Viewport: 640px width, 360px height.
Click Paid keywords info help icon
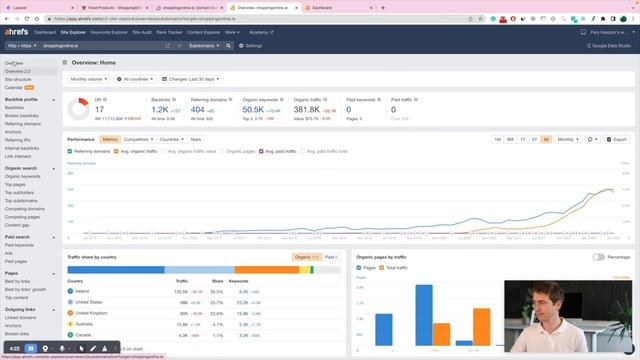(379, 100)
